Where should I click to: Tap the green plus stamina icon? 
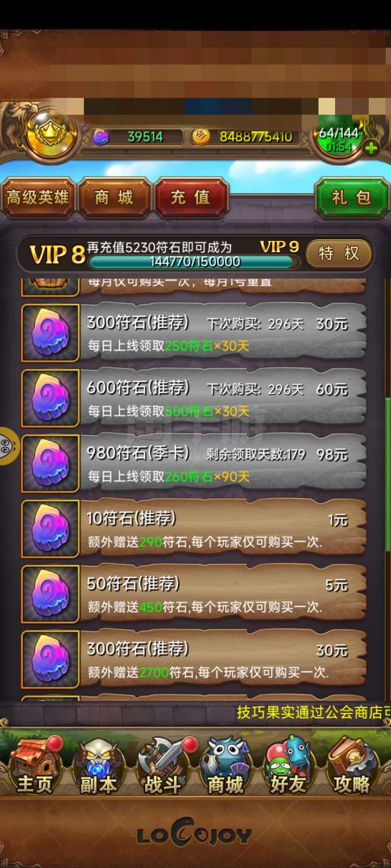[x=371, y=148]
